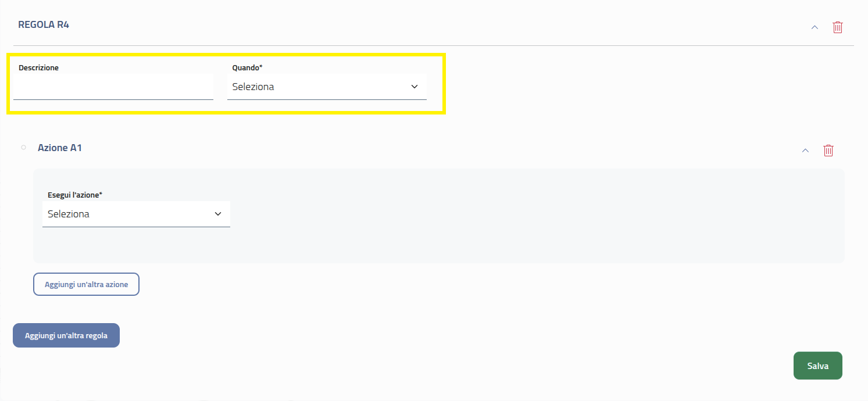
Task: Save the rules with Salva
Action: (817, 366)
